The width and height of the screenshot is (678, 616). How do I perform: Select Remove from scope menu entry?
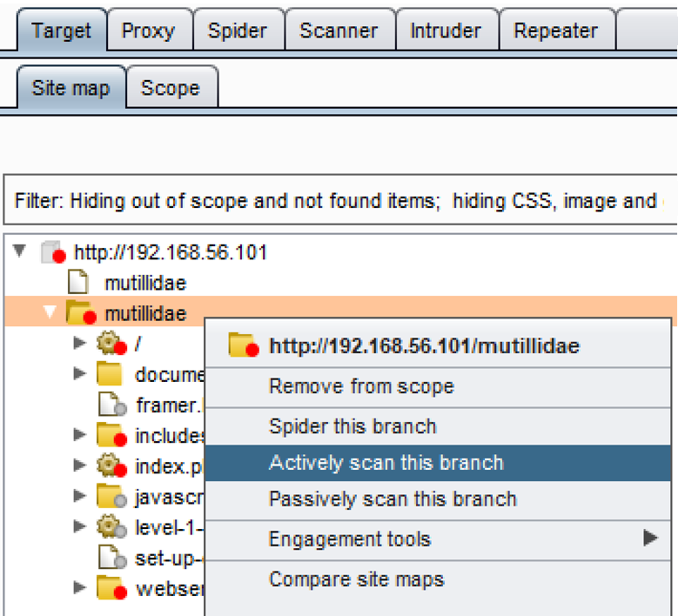click(x=361, y=386)
